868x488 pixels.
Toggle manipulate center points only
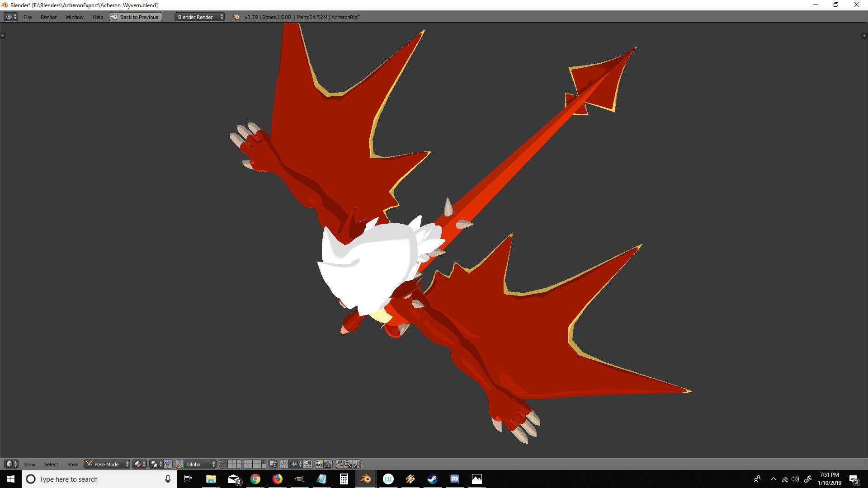168,464
